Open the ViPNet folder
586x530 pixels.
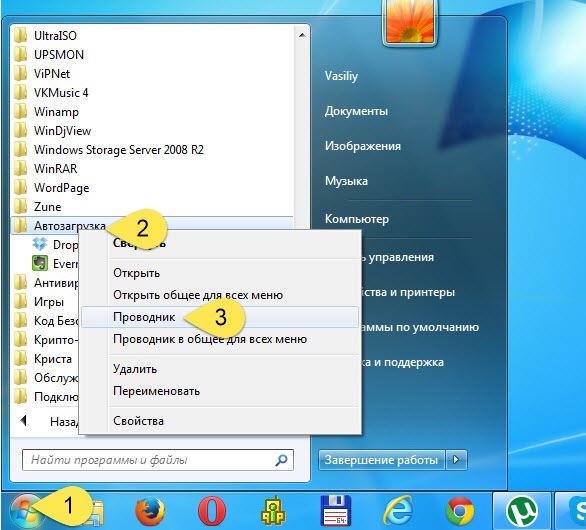click(52, 74)
